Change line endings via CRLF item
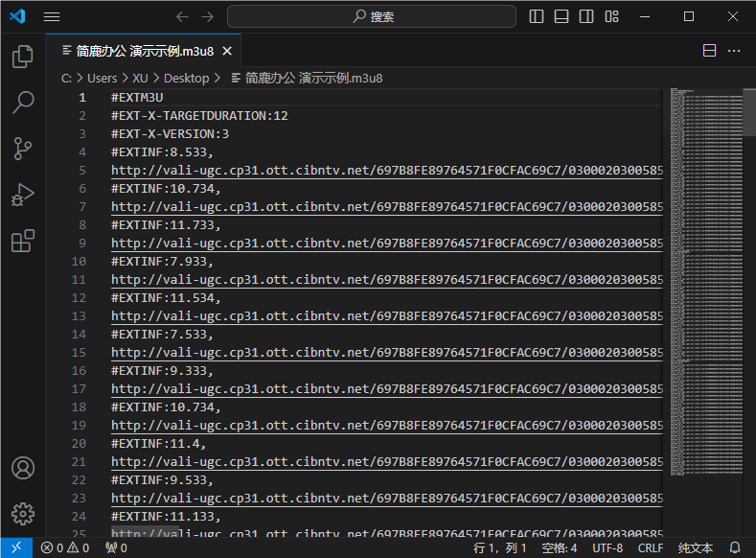Viewport: 756px width, 558px height. (651, 547)
